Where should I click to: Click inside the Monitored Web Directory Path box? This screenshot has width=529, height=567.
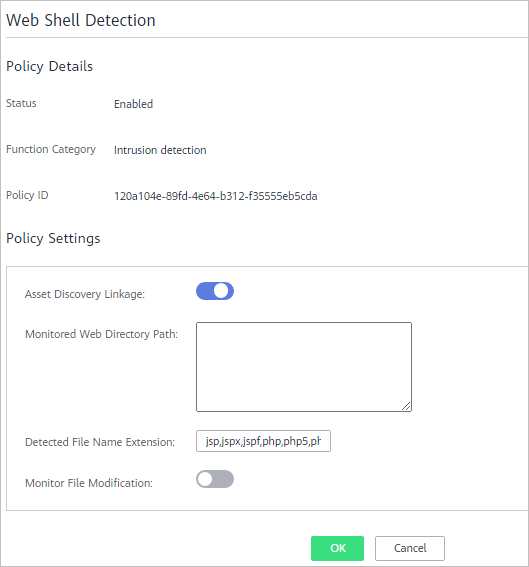click(304, 367)
